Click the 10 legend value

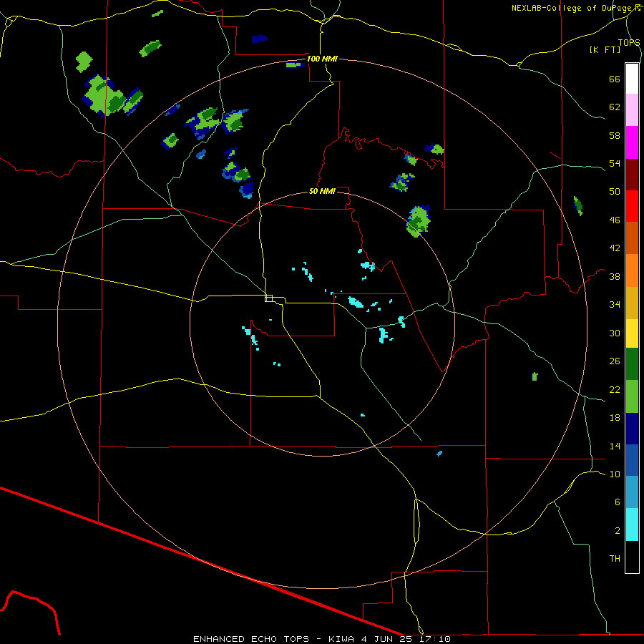click(615, 474)
